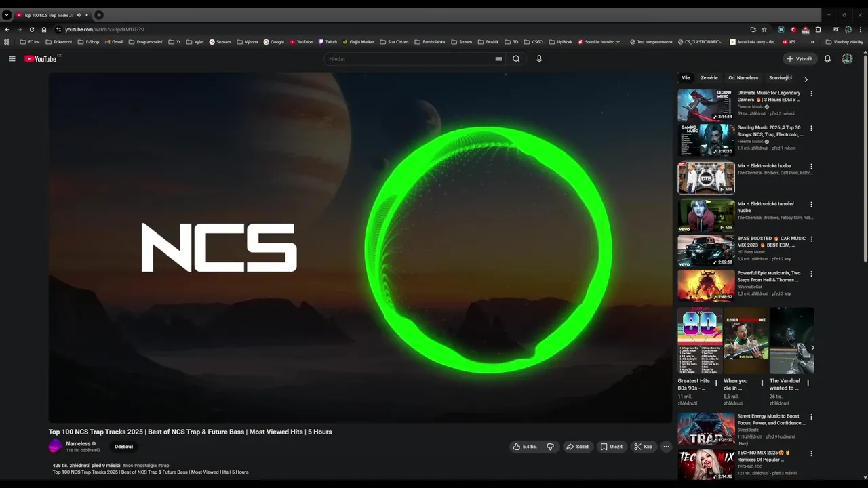The image size is (868, 488).
Task: Open the Twitch bookmark
Action: pos(328,42)
